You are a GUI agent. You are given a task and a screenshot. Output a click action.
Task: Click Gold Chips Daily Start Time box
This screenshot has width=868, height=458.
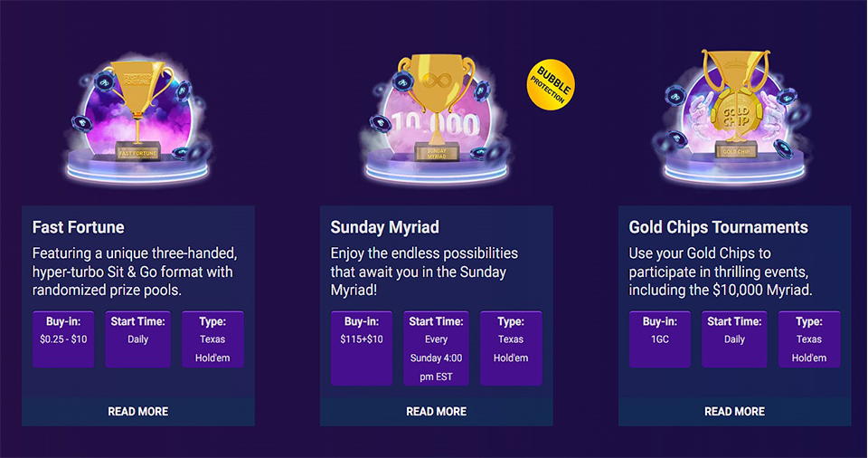(x=734, y=339)
